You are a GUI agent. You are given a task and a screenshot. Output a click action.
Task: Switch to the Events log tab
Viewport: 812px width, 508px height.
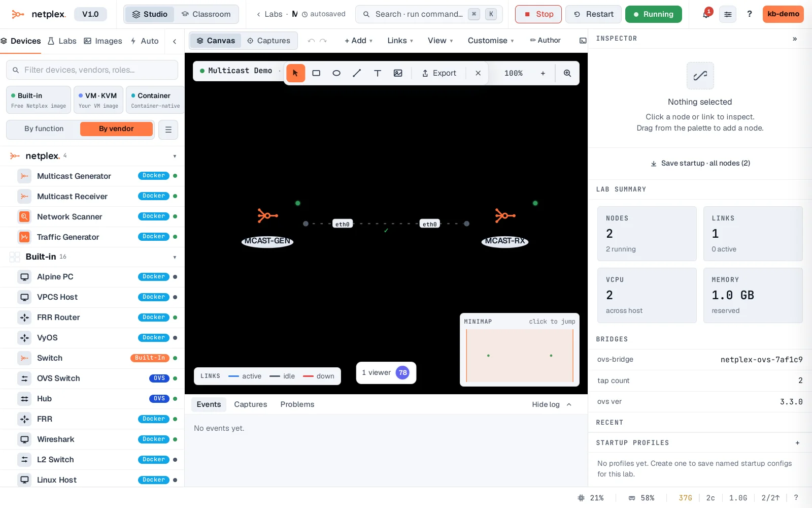click(x=209, y=404)
